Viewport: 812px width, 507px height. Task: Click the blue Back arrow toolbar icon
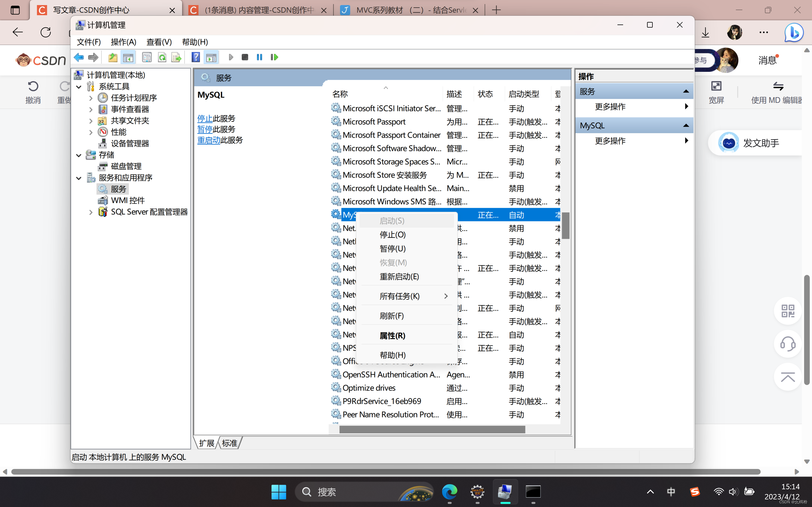coord(79,57)
